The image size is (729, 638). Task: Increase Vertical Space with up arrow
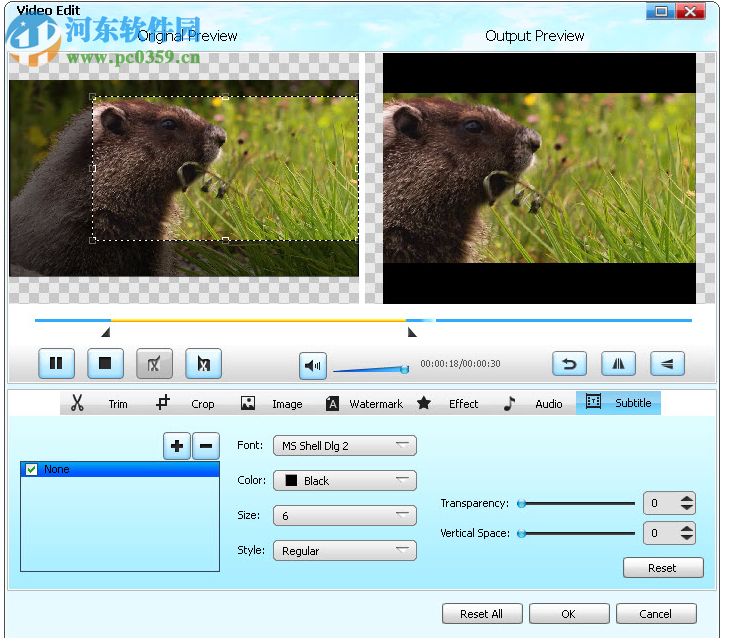(687, 528)
